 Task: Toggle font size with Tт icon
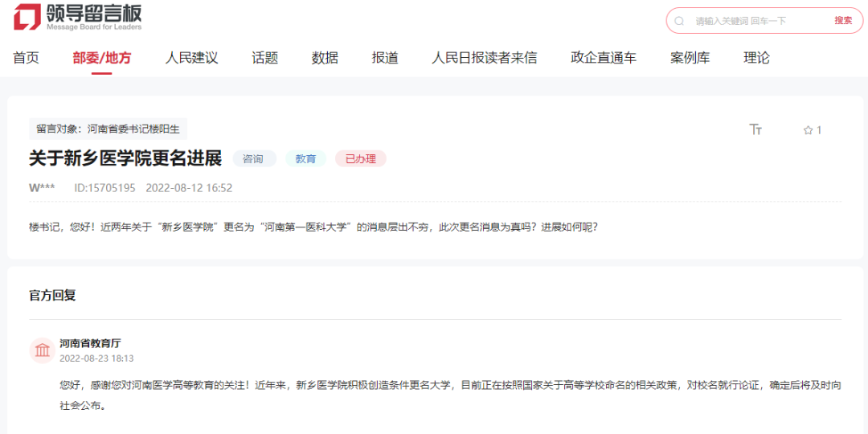[x=755, y=130]
